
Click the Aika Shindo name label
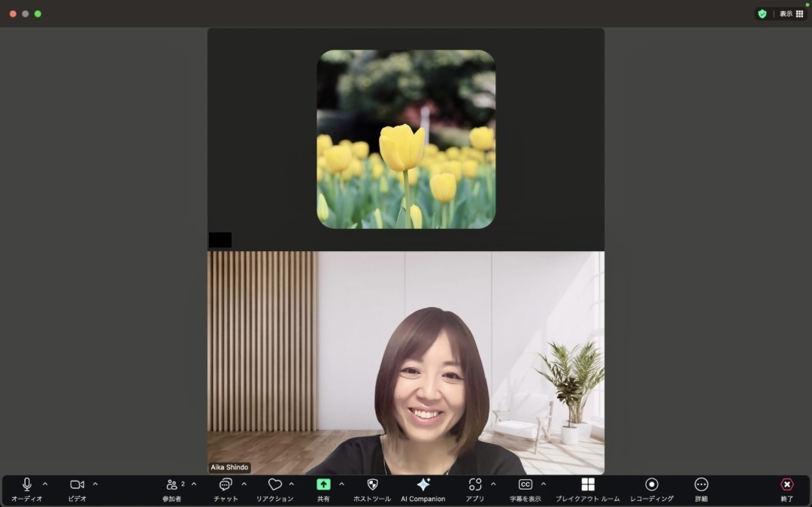[229, 467]
